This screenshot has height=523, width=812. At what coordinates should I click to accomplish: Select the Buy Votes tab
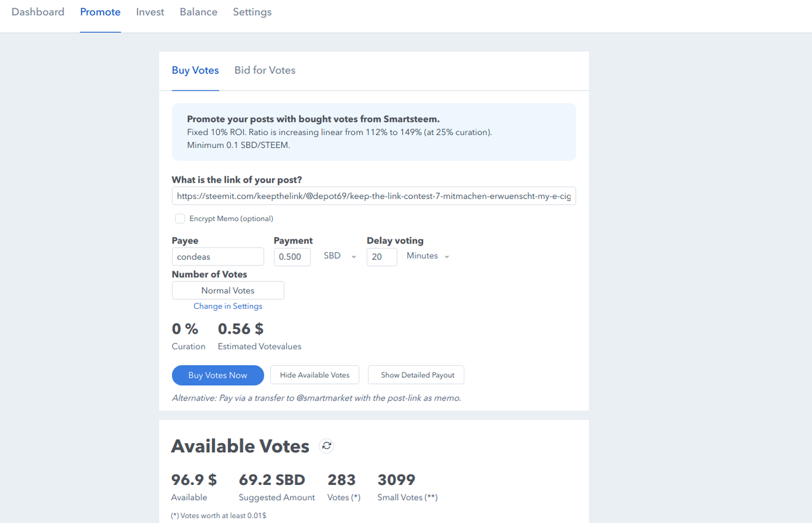(195, 70)
